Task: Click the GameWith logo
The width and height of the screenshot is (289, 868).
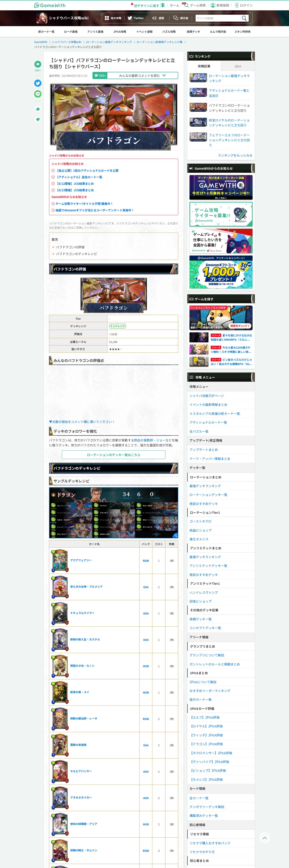Action: point(50,5)
